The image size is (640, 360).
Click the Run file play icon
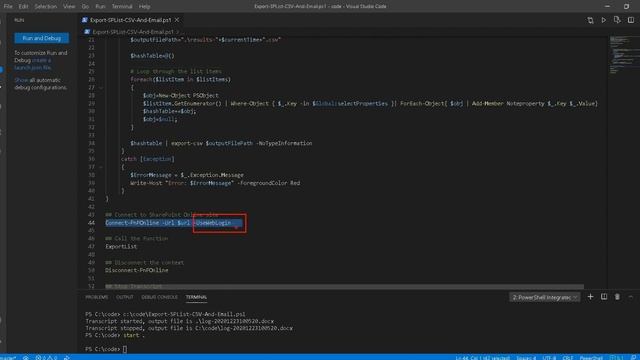pyautogui.click(x=604, y=20)
